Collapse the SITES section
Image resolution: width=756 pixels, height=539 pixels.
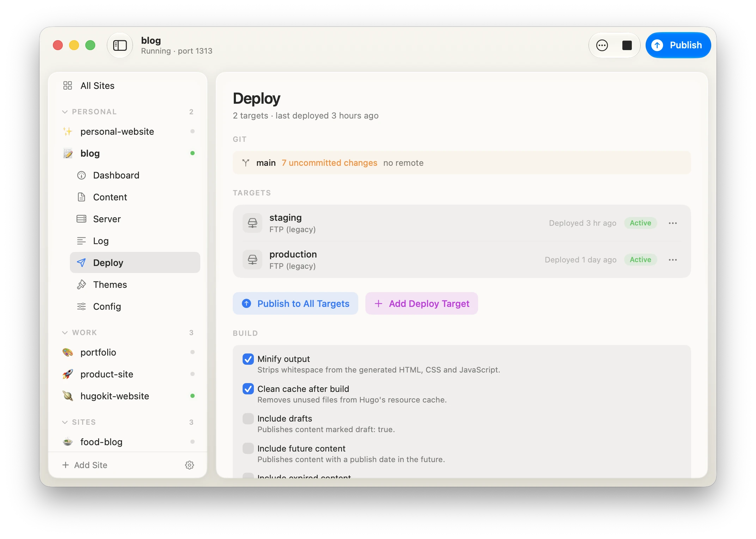click(65, 422)
